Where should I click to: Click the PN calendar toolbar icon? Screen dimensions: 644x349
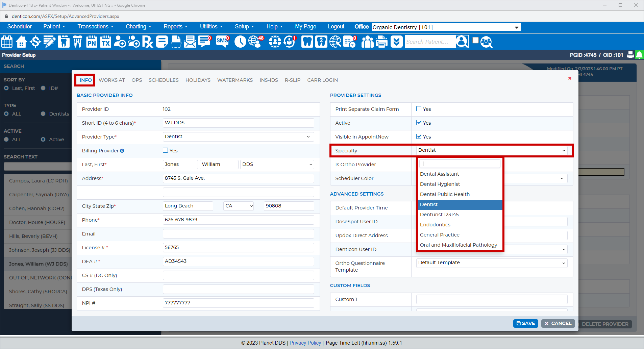(92, 42)
